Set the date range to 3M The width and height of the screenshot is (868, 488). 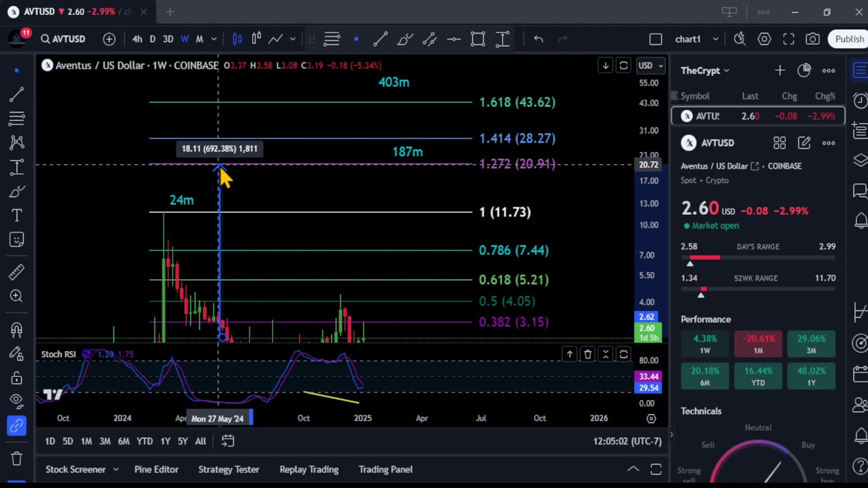point(105,441)
